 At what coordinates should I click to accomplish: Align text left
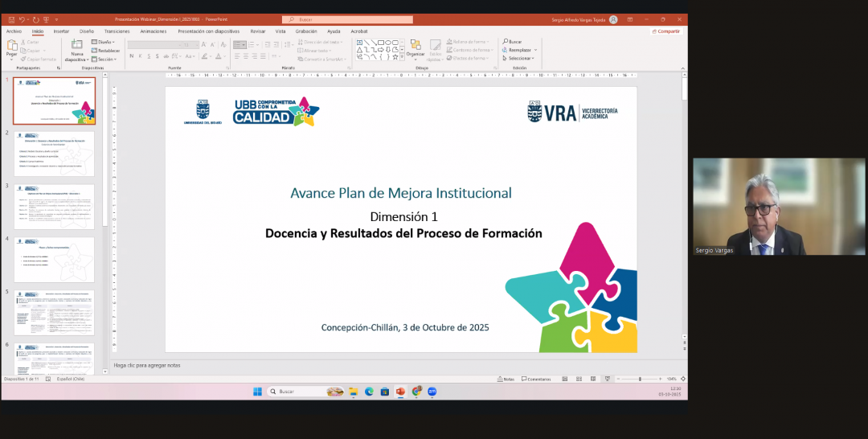(237, 56)
